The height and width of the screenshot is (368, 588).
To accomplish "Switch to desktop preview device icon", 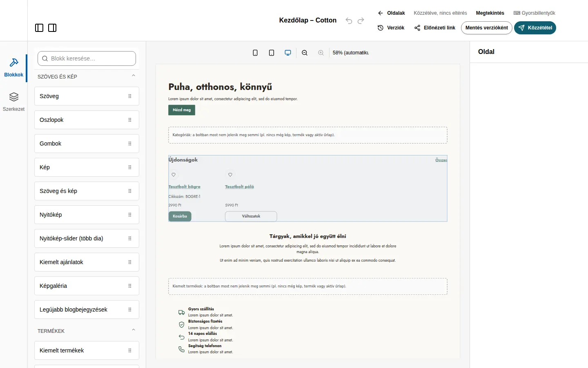I will point(288,53).
